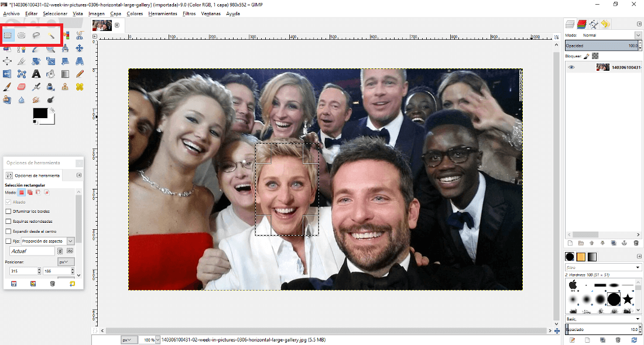Select the Ellipse Select tool

(x=21, y=35)
